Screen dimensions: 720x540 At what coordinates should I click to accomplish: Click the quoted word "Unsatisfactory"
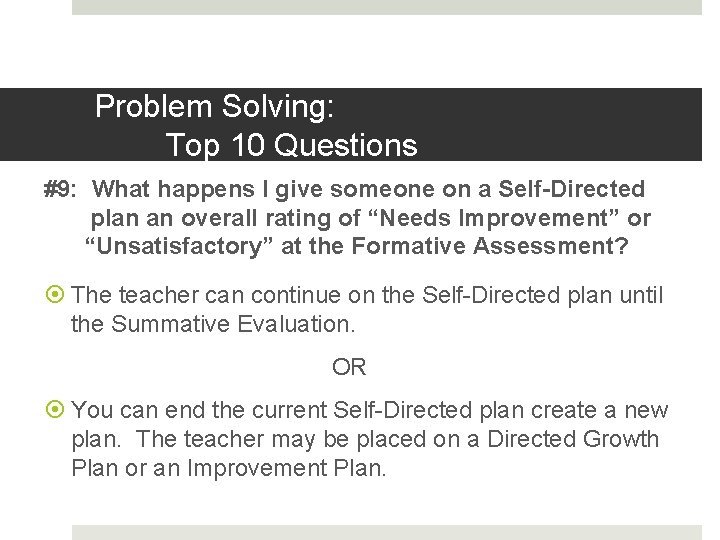(x=177, y=246)
